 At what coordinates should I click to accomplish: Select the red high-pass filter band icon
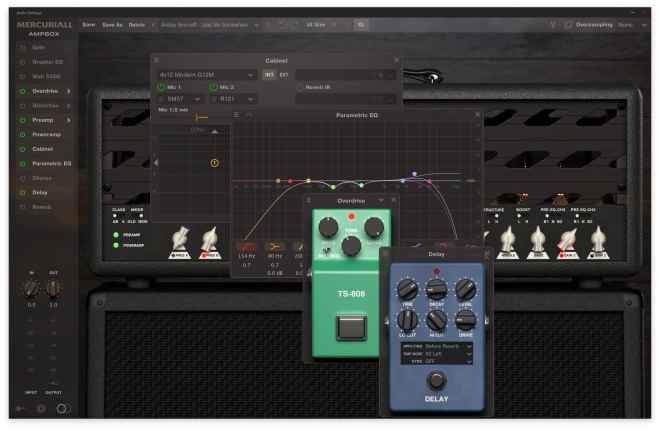[x=247, y=247]
